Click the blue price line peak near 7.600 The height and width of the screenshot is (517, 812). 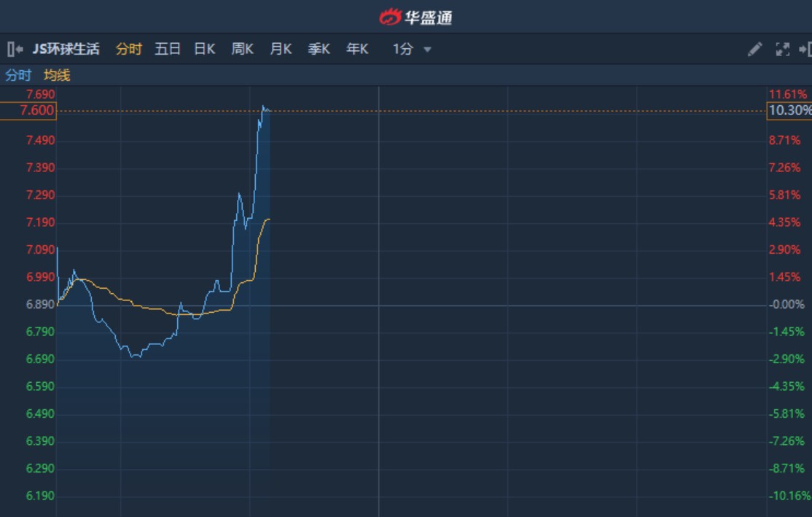[264, 106]
